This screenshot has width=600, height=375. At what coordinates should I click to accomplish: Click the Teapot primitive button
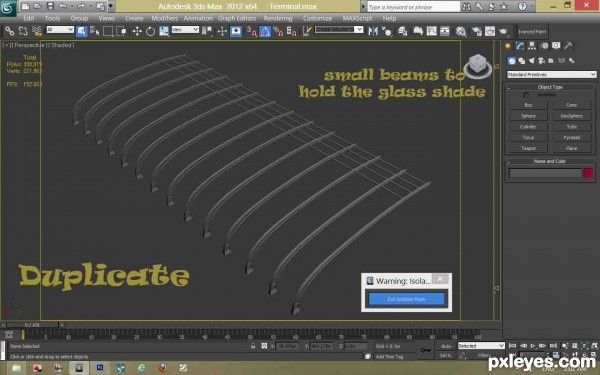tap(528, 148)
